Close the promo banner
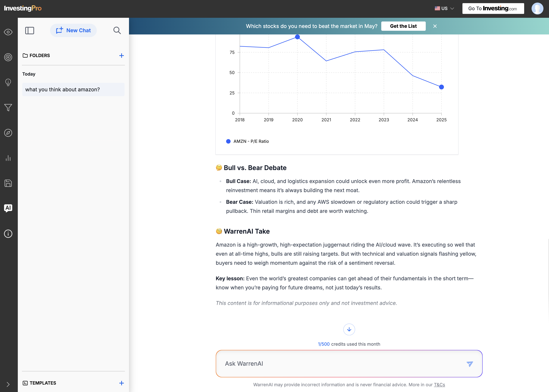Image resolution: width=549 pixels, height=392 pixels. [x=435, y=26]
